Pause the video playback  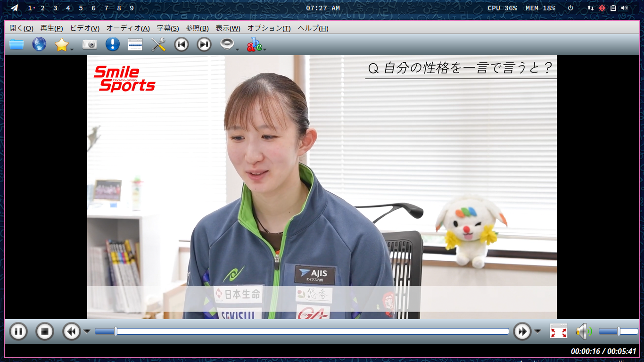18,331
